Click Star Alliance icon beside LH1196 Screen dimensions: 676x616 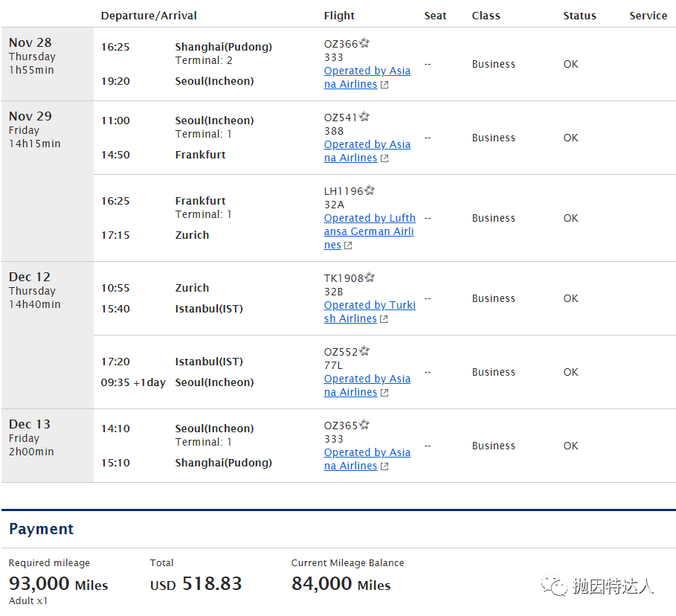click(x=370, y=190)
